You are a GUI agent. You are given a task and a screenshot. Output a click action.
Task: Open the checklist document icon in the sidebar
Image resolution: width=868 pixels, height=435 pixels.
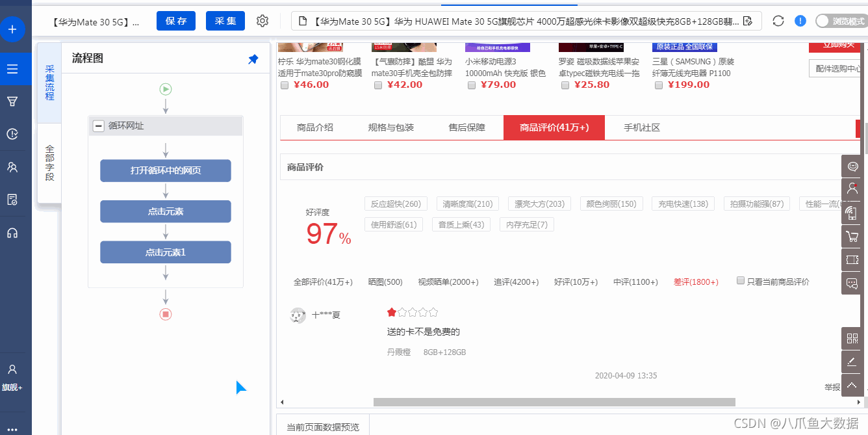(x=12, y=200)
